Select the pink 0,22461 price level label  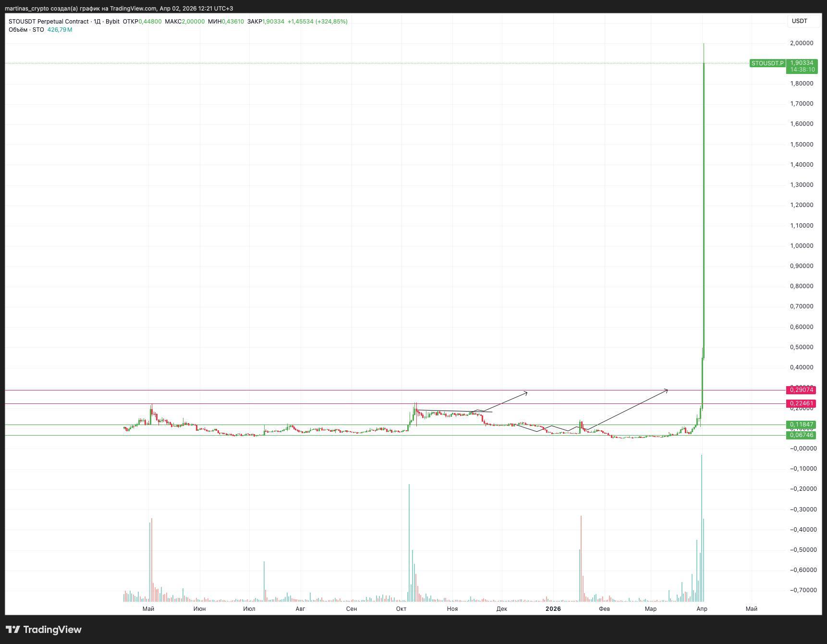pos(802,403)
